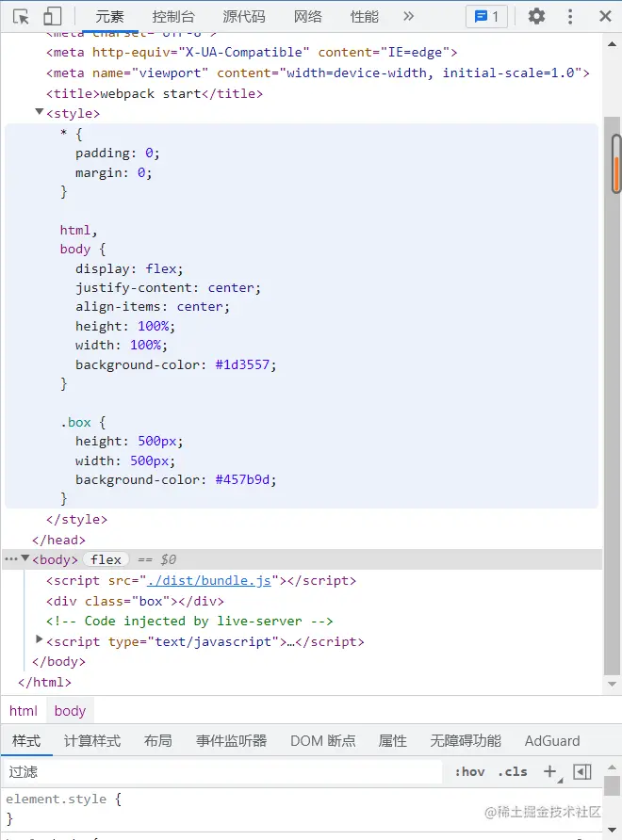Activate the inspect element picker icon

pyautogui.click(x=21, y=17)
